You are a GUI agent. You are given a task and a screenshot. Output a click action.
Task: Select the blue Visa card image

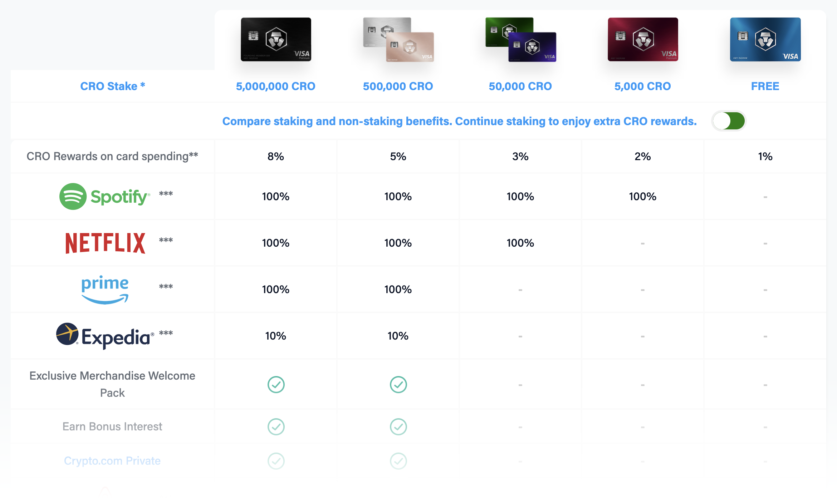point(765,39)
